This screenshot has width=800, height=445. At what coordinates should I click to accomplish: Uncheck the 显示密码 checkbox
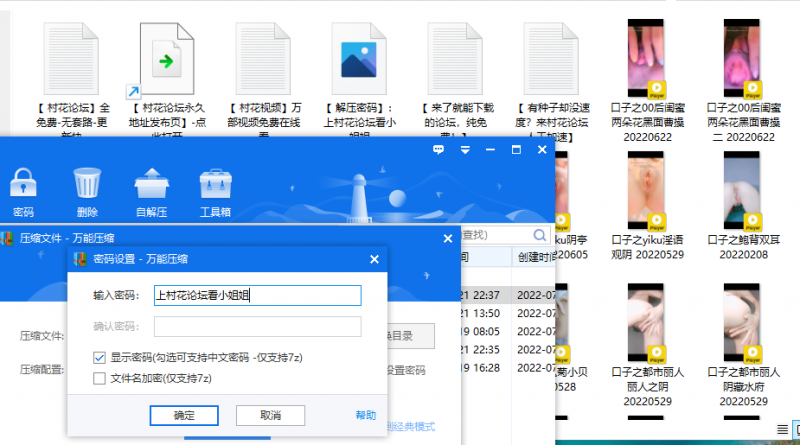click(x=99, y=357)
